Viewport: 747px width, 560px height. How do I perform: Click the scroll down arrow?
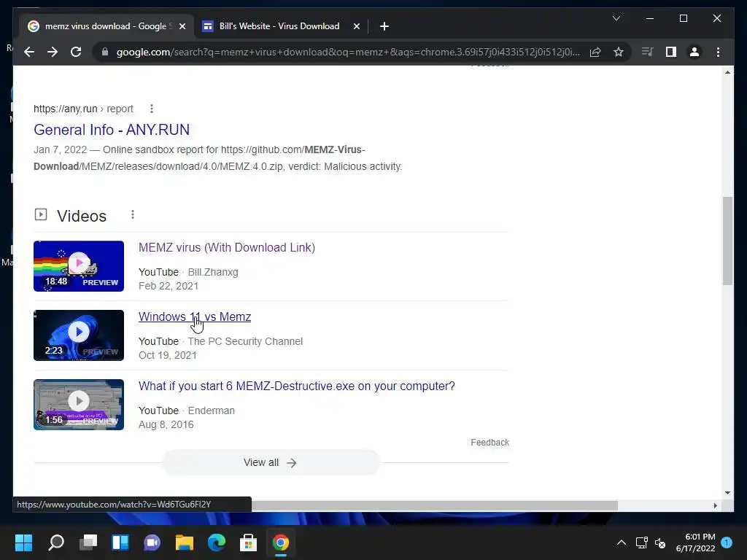pyautogui.click(x=727, y=493)
